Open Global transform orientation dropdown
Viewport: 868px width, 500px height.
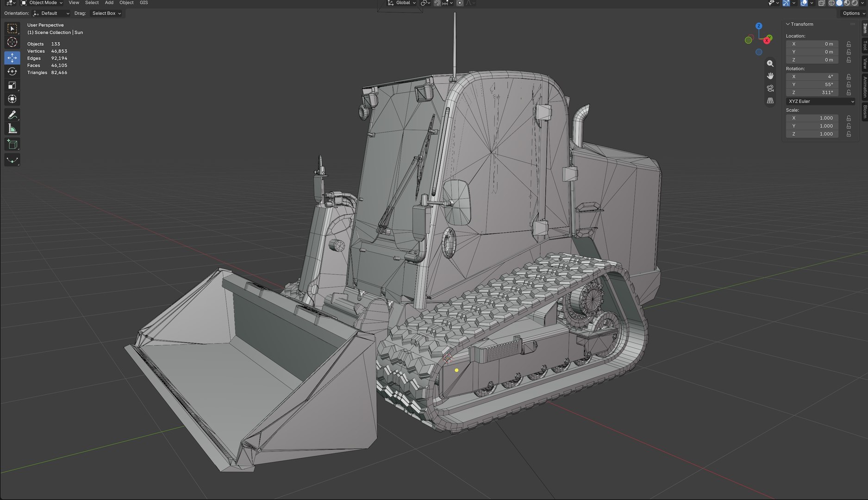(401, 3)
